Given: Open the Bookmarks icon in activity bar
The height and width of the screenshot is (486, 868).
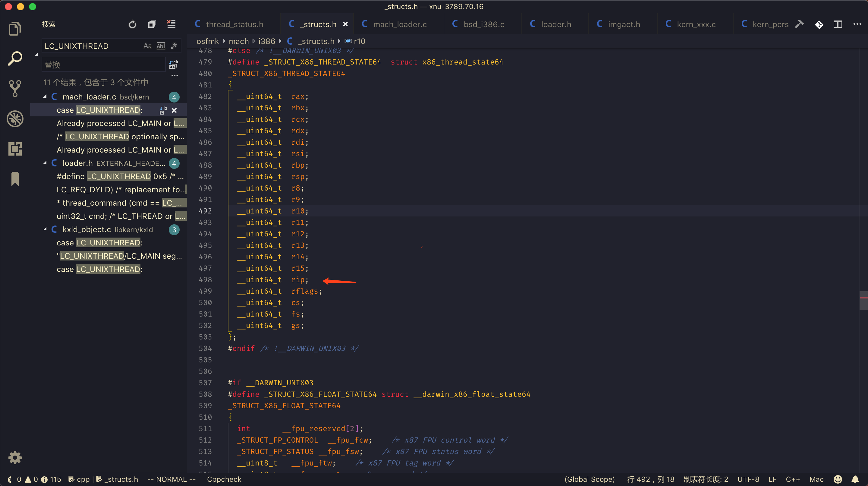Looking at the screenshot, I should [x=15, y=178].
